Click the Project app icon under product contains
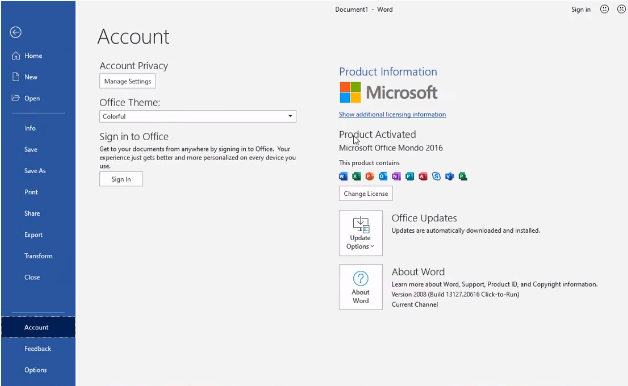 pyautogui.click(x=463, y=176)
